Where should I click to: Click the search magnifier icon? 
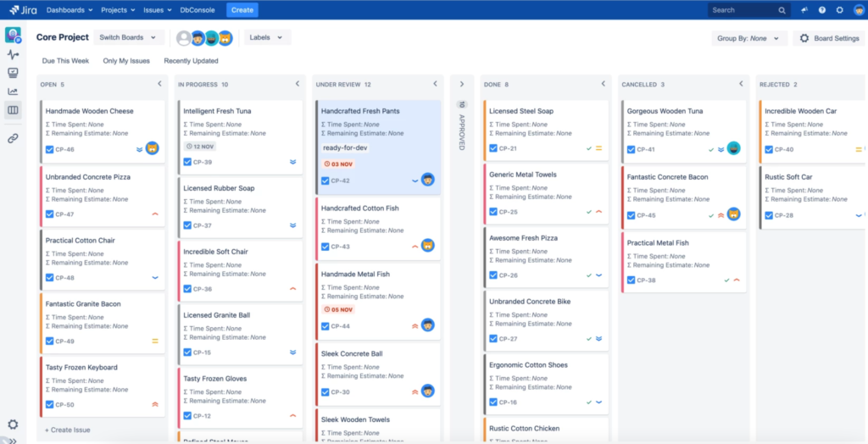[x=782, y=10]
